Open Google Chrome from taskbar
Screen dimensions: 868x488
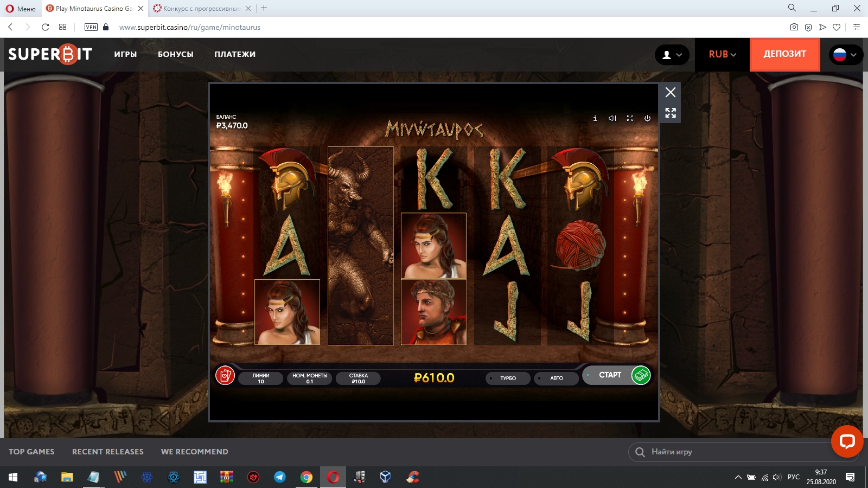pos(307,477)
